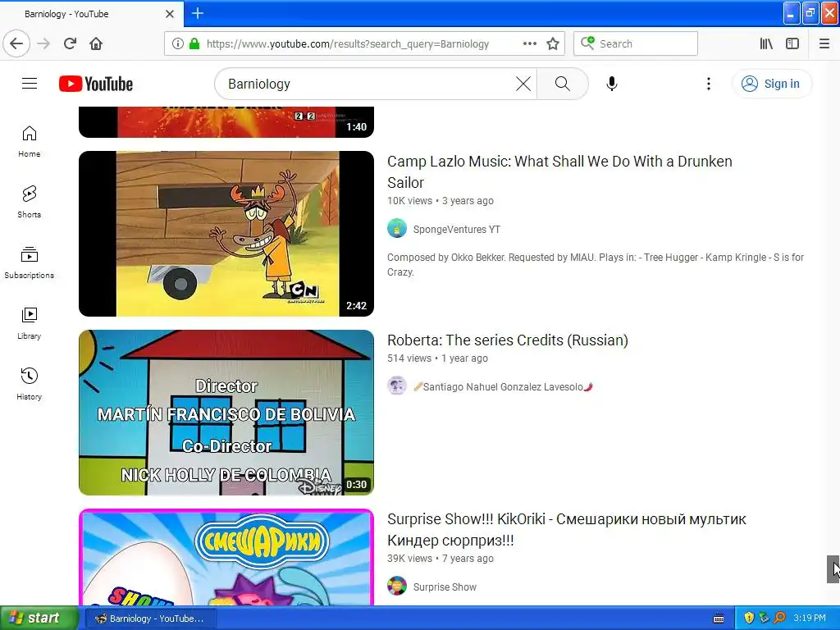Click SpongeVentures YT channel avatar
This screenshot has height=630, width=840.
tap(397, 228)
